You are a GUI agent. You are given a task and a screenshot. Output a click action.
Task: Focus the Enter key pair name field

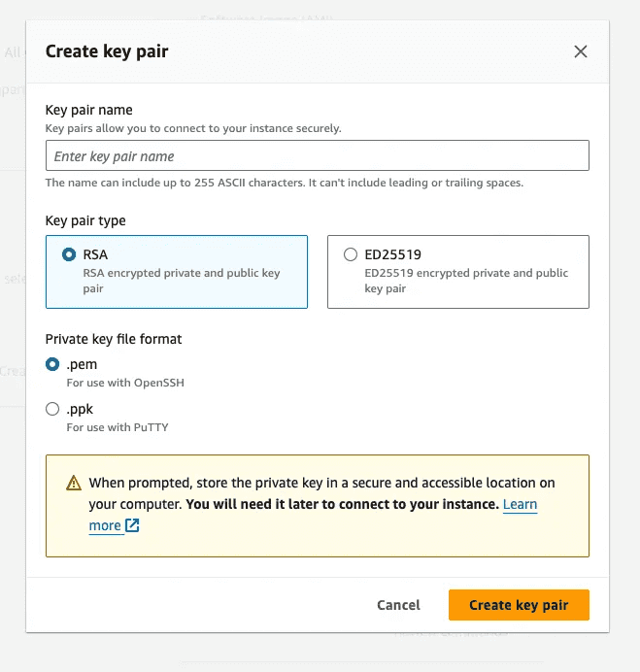(318, 155)
